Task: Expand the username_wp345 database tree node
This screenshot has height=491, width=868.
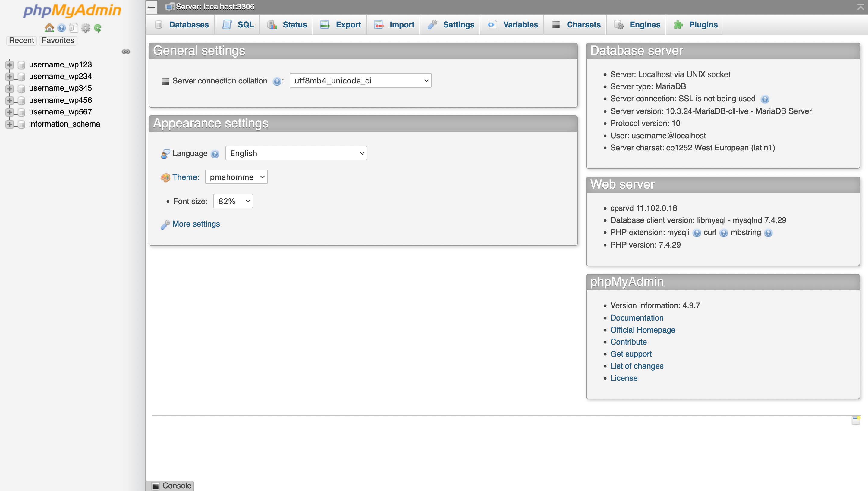Action: [x=9, y=88]
